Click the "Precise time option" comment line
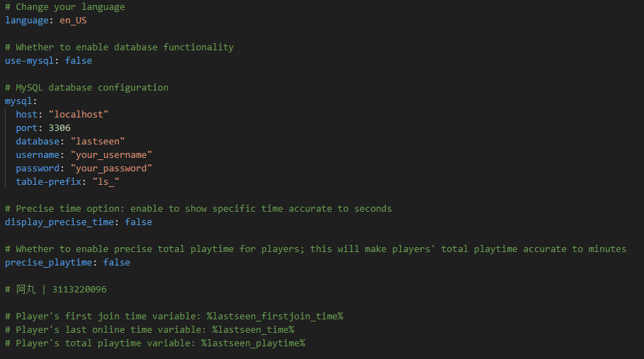 click(x=198, y=208)
